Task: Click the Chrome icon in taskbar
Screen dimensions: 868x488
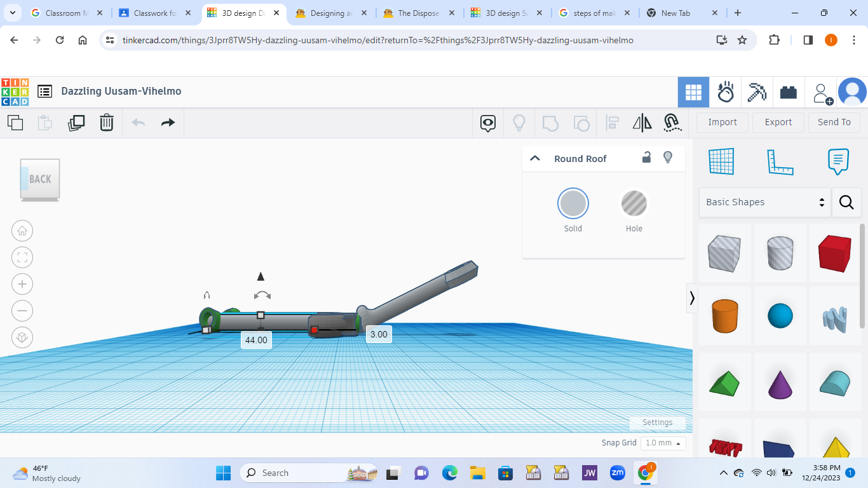Action: click(x=645, y=473)
